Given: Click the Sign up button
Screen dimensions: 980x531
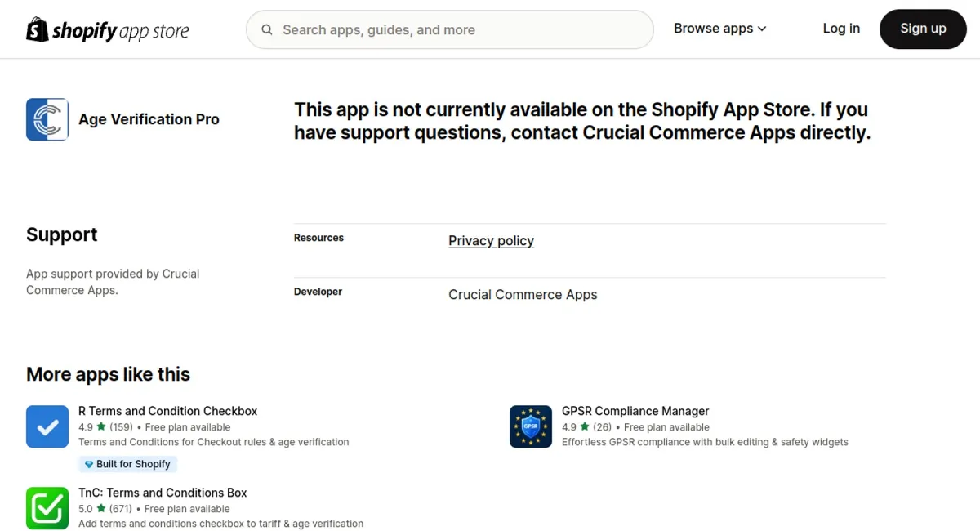Looking at the screenshot, I should (923, 29).
